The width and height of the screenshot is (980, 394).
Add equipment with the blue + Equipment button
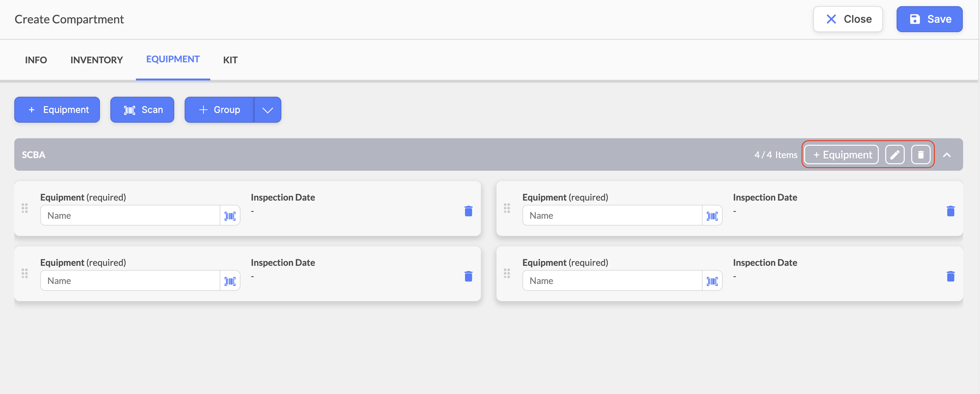click(57, 109)
